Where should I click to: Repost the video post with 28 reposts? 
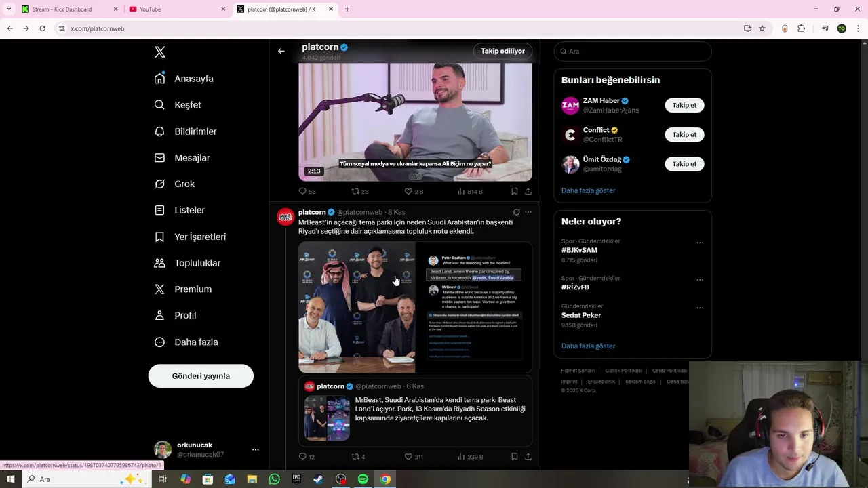(359, 192)
